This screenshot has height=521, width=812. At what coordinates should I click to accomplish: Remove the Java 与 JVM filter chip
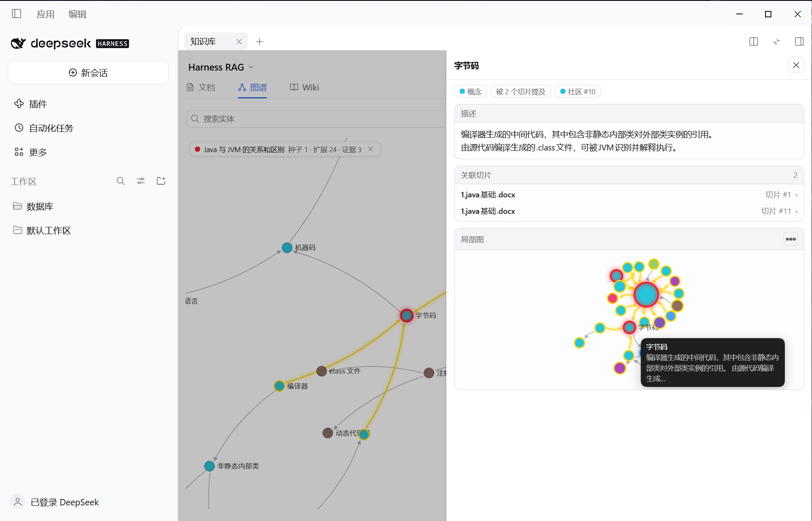coord(370,149)
